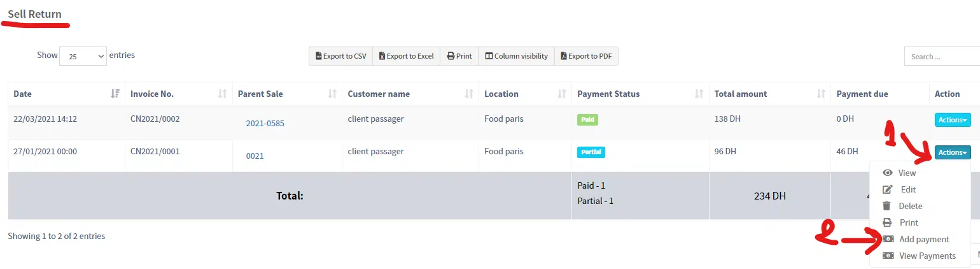This screenshot has width=980, height=269.
Task: Collapse Actions dropdown for invoice CN2021/0001
Action: pos(953,152)
